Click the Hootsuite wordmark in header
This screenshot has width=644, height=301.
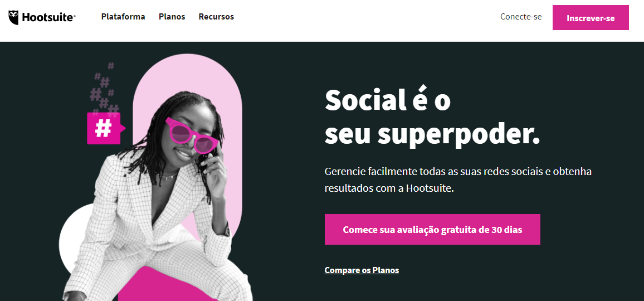pyautogui.click(x=48, y=17)
